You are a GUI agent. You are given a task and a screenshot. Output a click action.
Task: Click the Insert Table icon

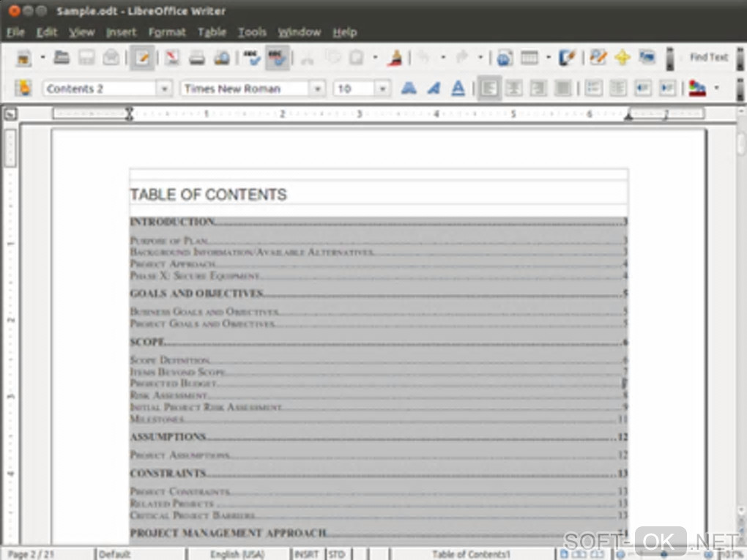pos(529,58)
